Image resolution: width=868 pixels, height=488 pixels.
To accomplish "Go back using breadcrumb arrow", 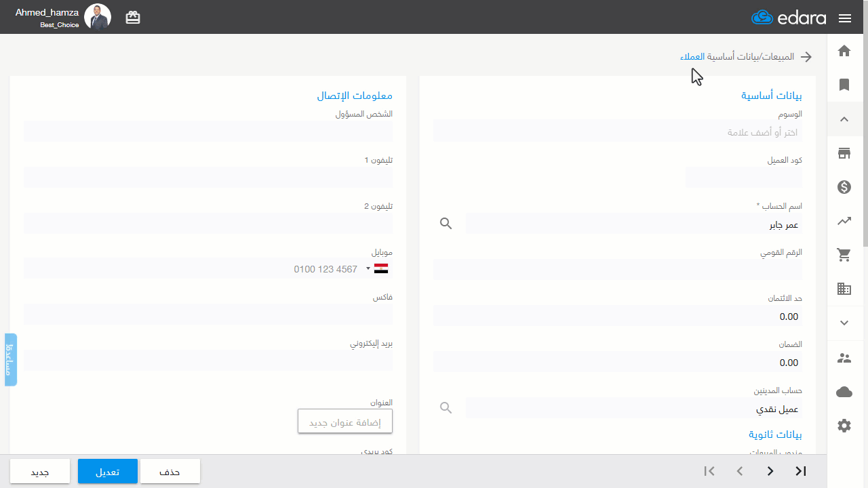I will 806,57.
